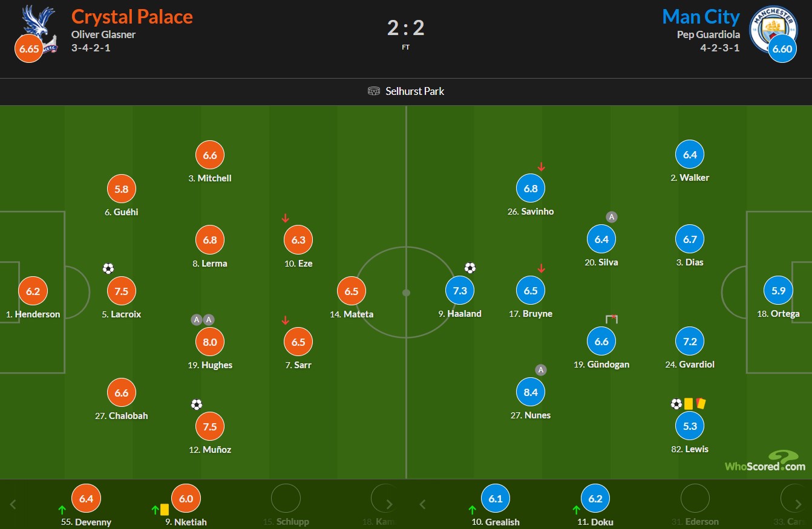812x529 pixels.
Task: Select Nunes's 8.4 rating circle
Action: pyautogui.click(x=531, y=392)
